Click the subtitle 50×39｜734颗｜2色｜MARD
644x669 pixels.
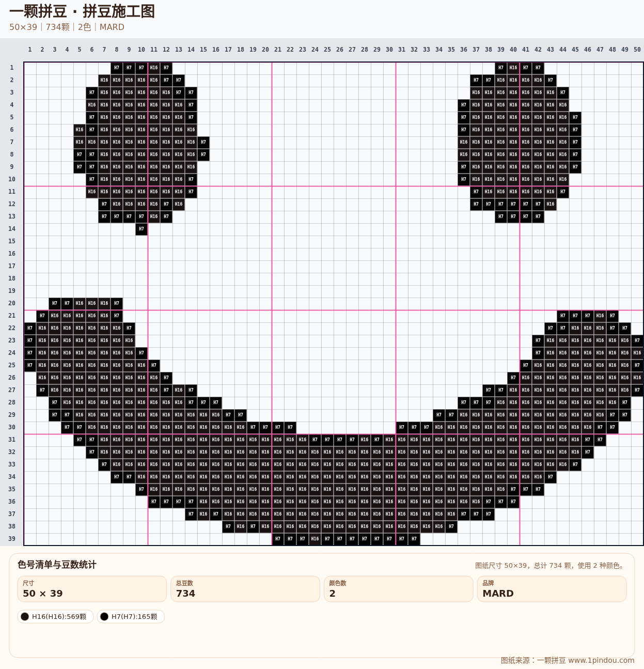coord(67,27)
